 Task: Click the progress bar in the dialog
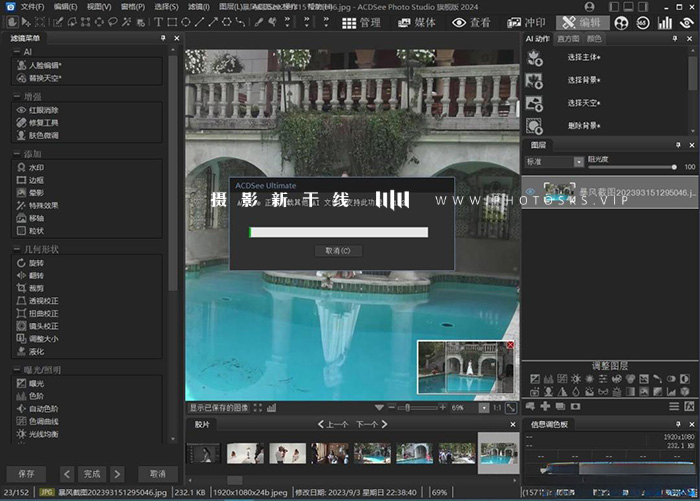(x=338, y=232)
